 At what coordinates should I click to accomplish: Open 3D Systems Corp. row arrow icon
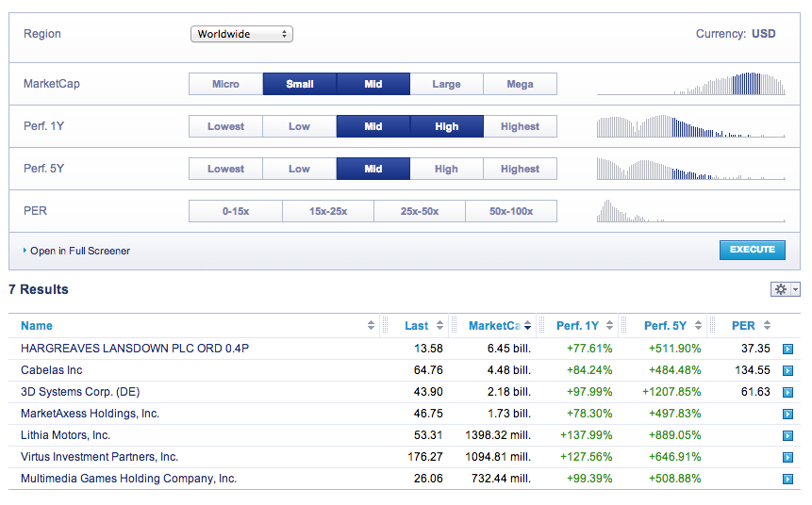(787, 393)
